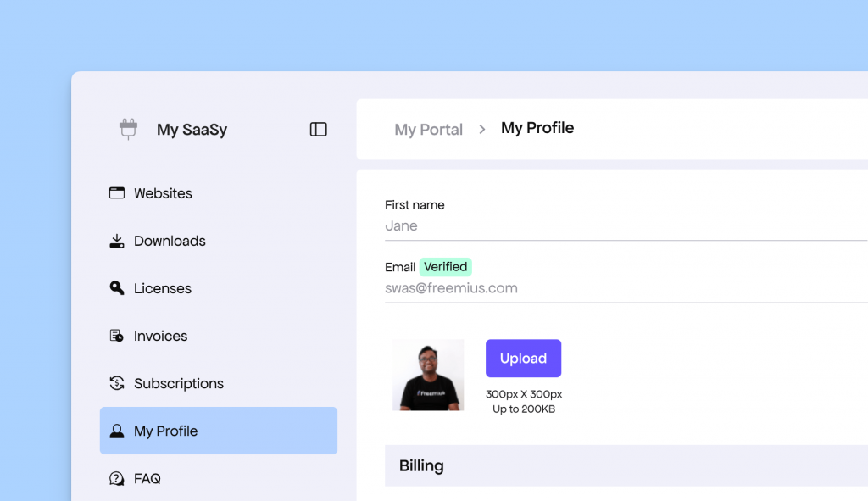Image resolution: width=868 pixels, height=501 pixels.
Task: Click the Upload button
Action: click(x=523, y=358)
